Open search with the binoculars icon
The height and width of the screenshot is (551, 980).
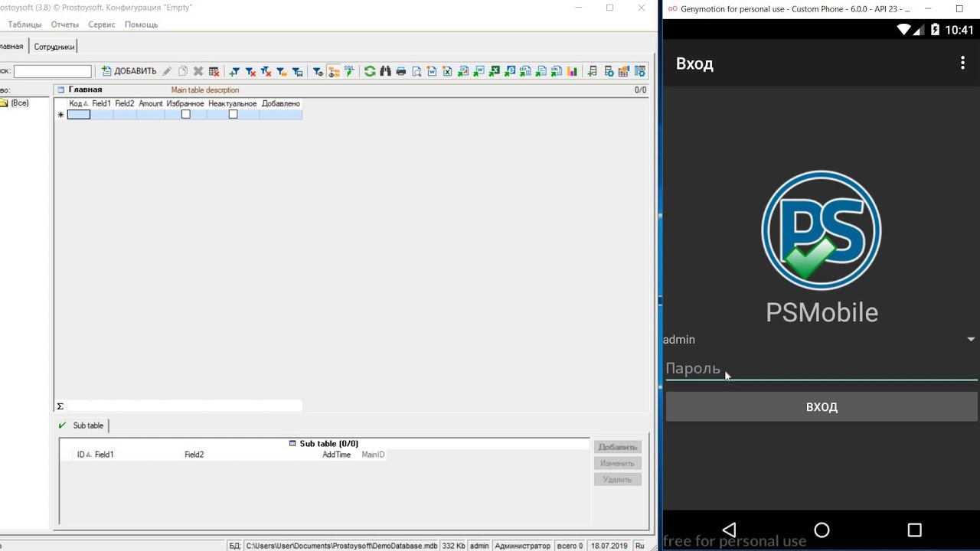(385, 71)
